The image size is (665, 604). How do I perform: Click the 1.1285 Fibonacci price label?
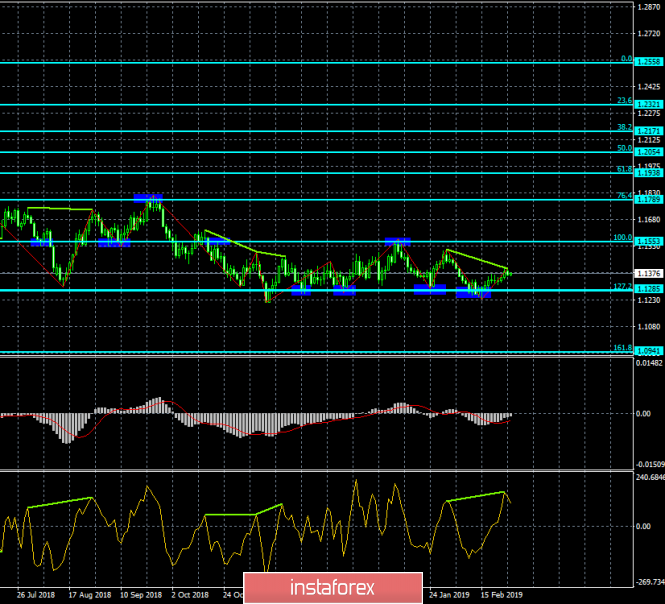648,289
